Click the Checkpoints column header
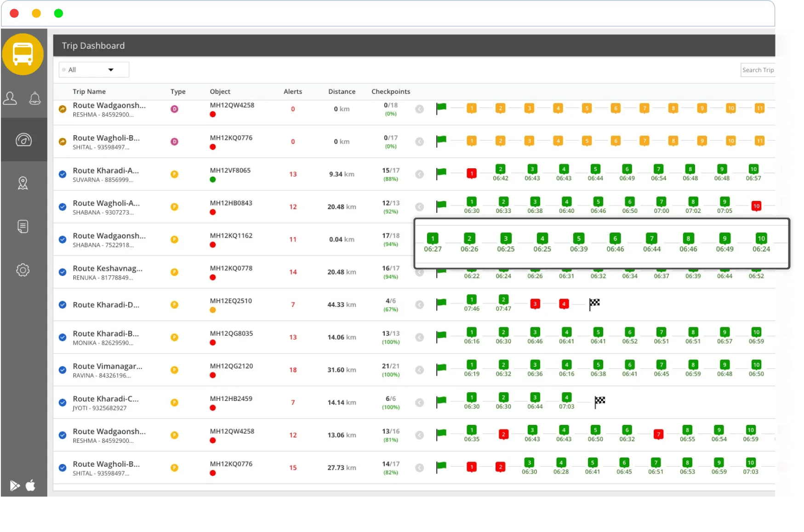The height and width of the screenshot is (532, 804). click(x=390, y=91)
